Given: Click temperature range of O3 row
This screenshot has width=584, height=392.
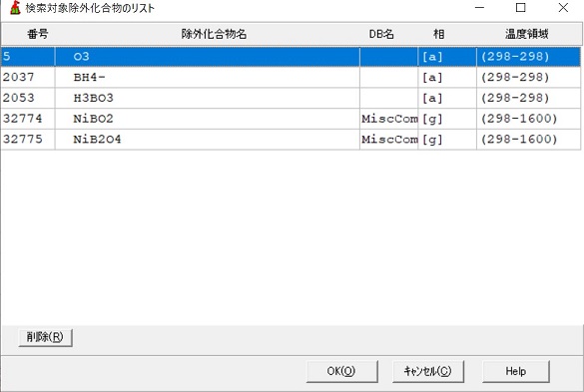Looking at the screenshot, I should tap(528, 57).
